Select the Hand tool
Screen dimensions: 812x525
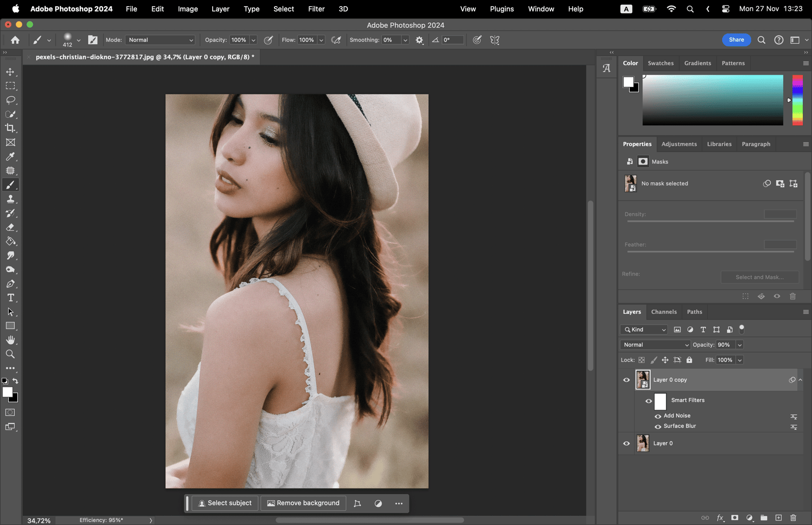coord(10,340)
